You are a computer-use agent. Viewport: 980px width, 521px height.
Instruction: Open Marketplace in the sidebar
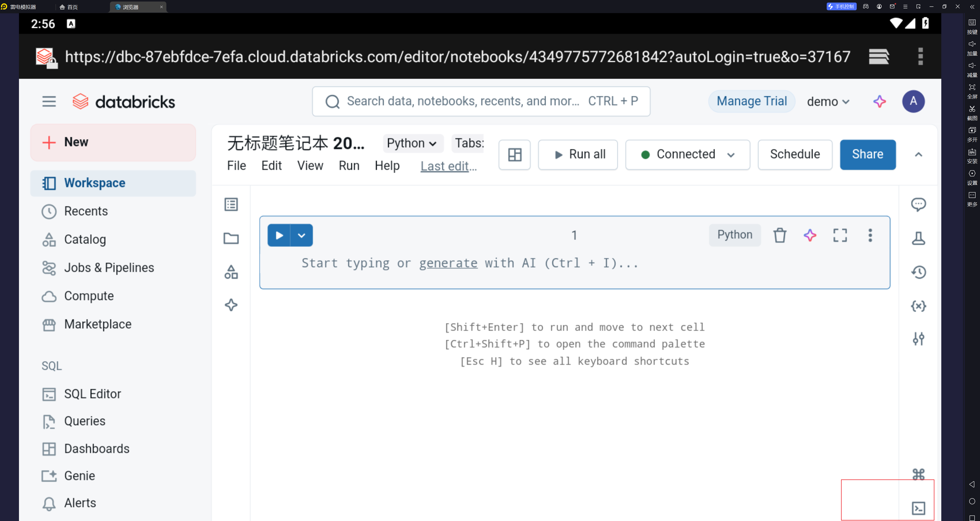tap(113, 324)
